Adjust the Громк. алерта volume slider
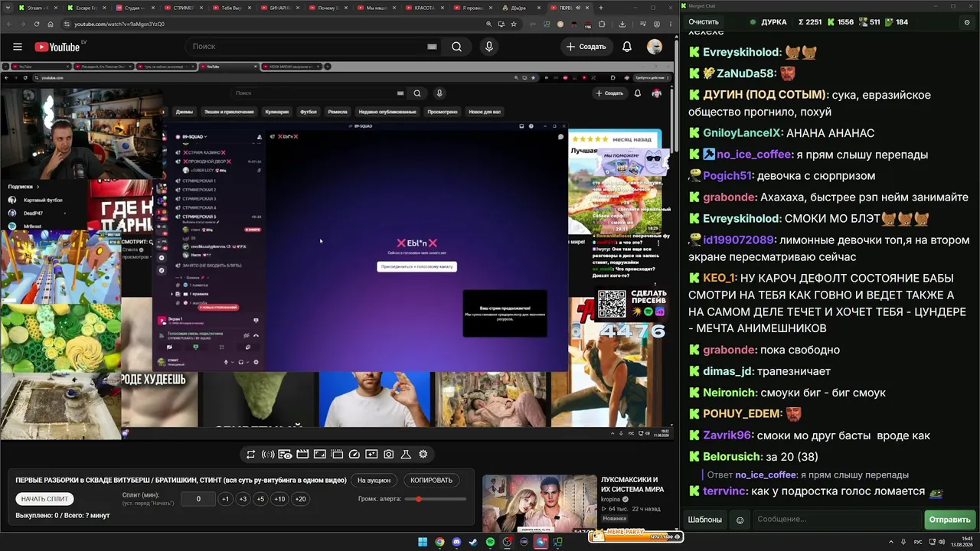The height and width of the screenshot is (551, 980). pos(436,499)
